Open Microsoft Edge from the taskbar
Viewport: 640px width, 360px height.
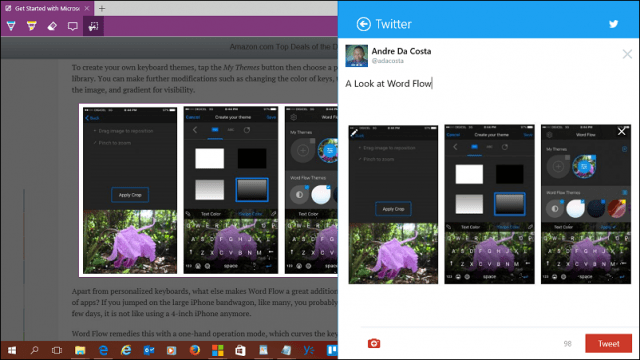(103, 350)
